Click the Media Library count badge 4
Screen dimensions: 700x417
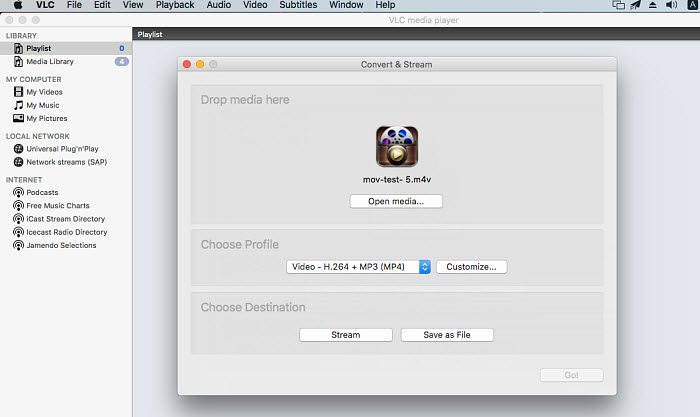pyautogui.click(x=122, y=62)
